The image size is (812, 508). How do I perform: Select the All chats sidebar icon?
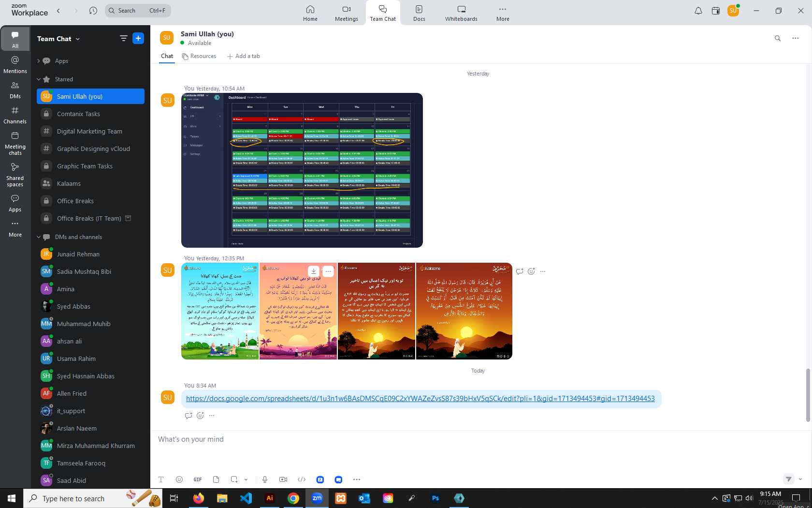pos(15,40)
